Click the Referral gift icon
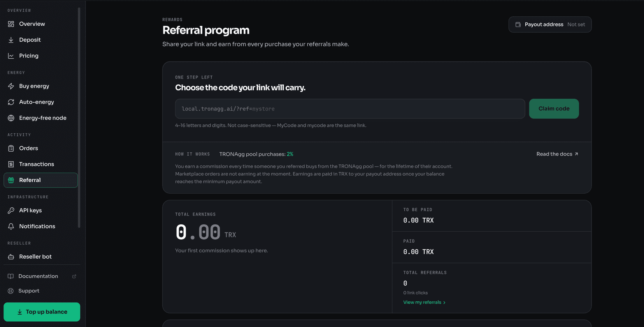 tap(11, 180)
